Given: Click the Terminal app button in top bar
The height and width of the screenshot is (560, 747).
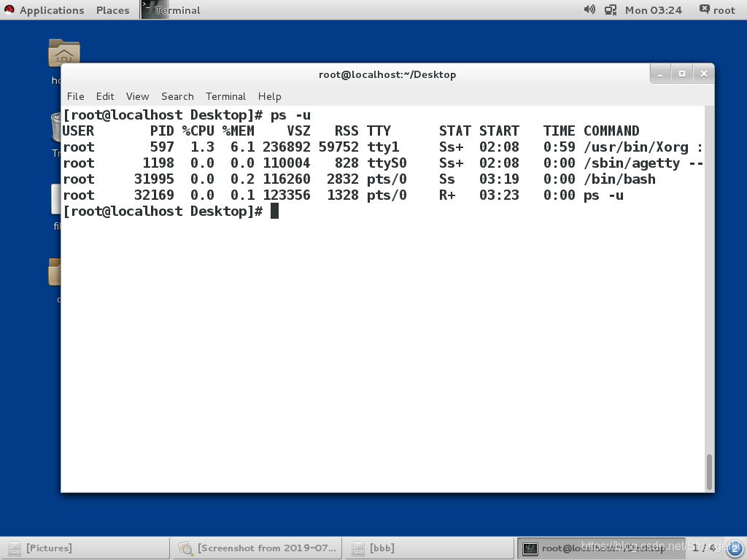Looking at the screenshot, I should [171, 10].
